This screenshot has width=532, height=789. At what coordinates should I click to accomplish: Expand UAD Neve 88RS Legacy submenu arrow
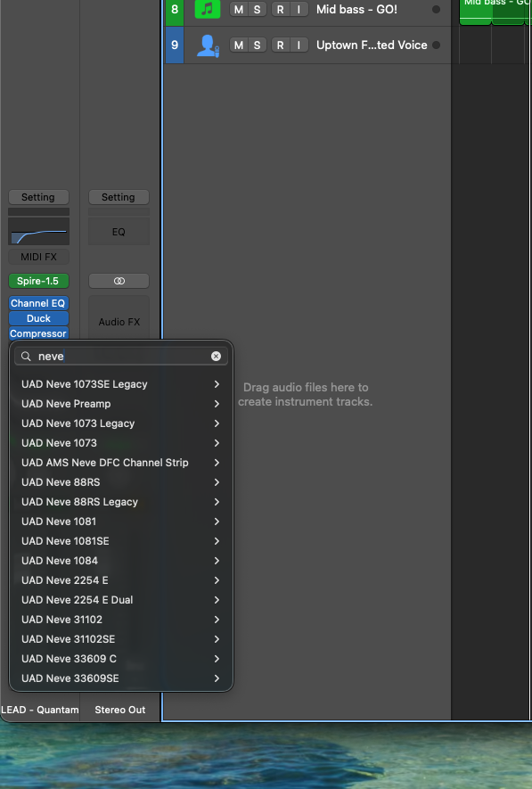tap(217, 502)
